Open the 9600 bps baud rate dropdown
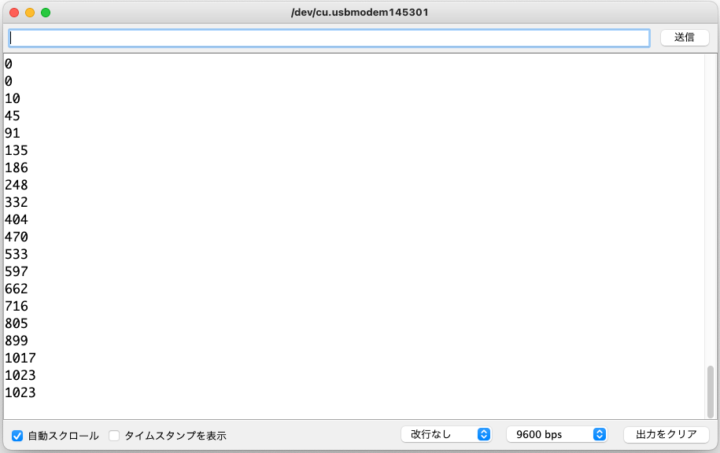The height and width of the screenshot is (453, 720). [556, 434]
